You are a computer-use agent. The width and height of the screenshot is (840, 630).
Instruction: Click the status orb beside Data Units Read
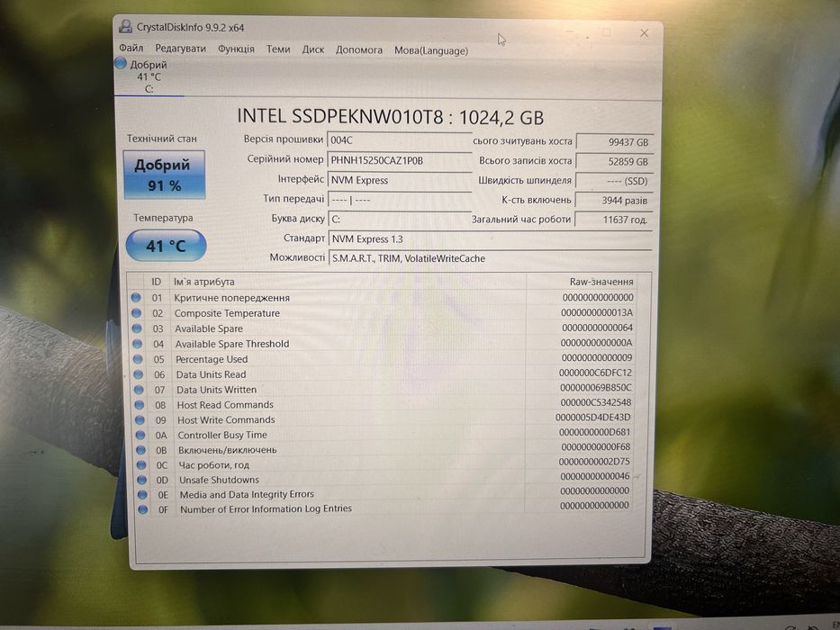[x=139, y=374]
